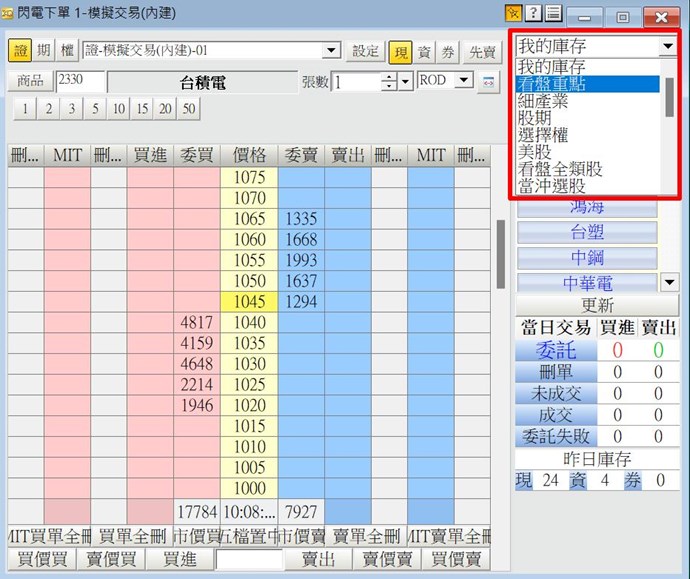Select 資 margin trade type

point(424,52)
